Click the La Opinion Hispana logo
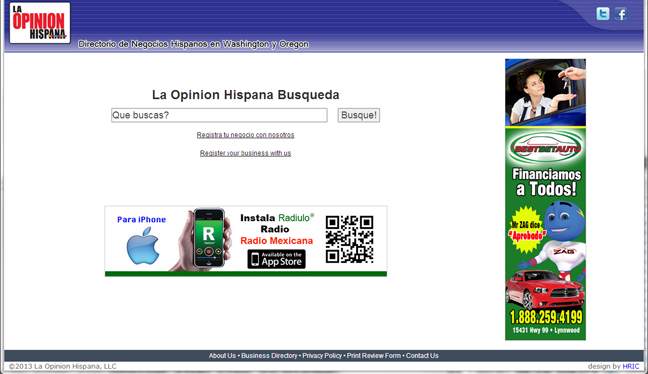This screenshot has width=648, height=374. [x=40, y=23]
